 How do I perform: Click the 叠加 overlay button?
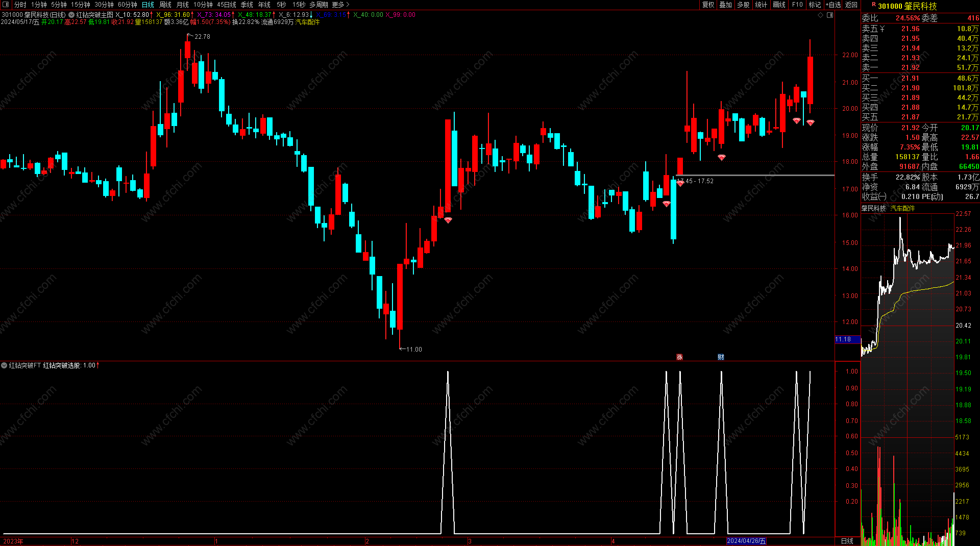pos(726,5)
